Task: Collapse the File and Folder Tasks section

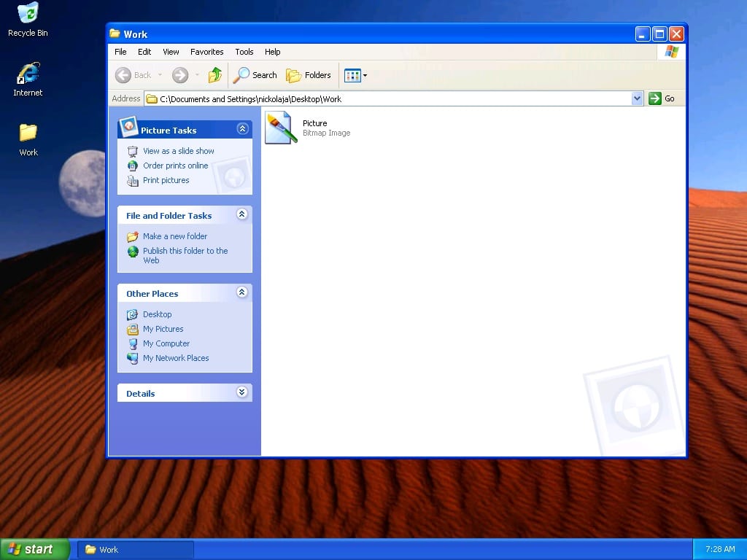Action: click(x=241, y=214)
